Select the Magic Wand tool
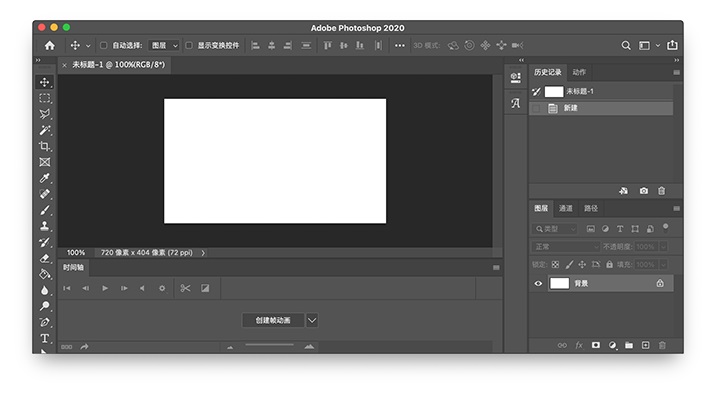 click(x=44, y=130)
